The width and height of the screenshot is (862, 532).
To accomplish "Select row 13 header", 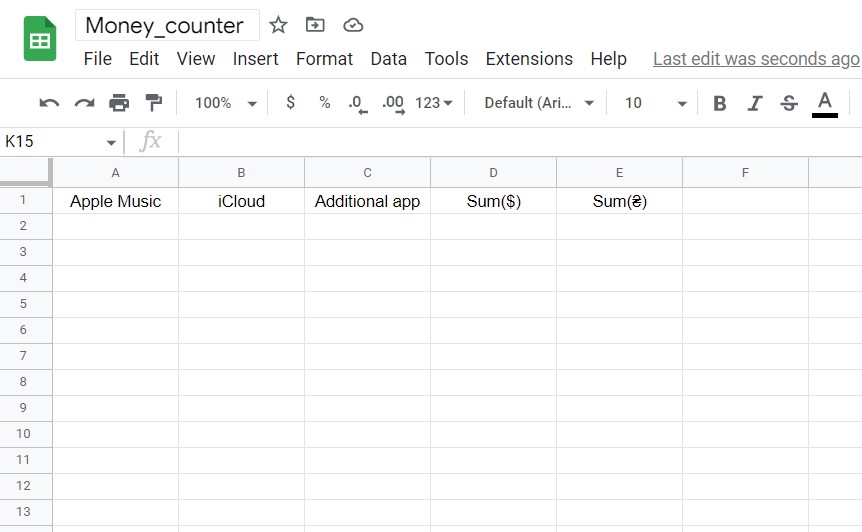I will click(x=26, y=512).
